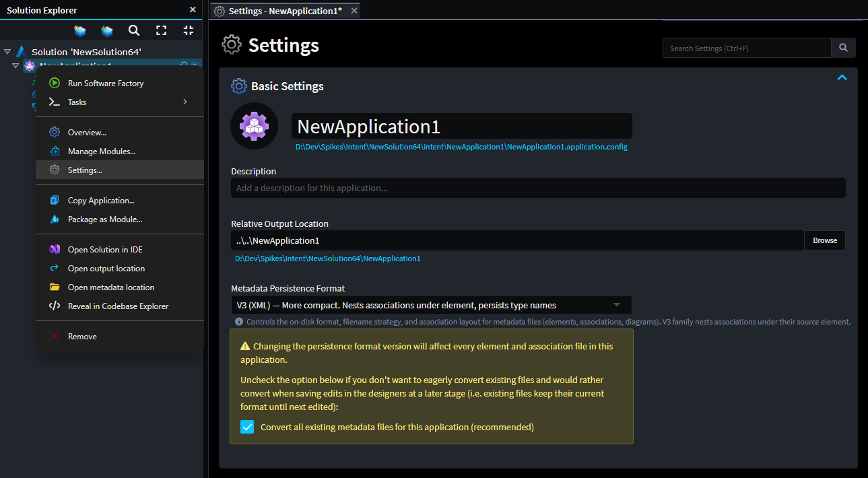Open the D:\Dev\Spikes\Intent\NewSolution64\NewApplication1 output path link
868x478 pixels.
click(x=327, y=259)
